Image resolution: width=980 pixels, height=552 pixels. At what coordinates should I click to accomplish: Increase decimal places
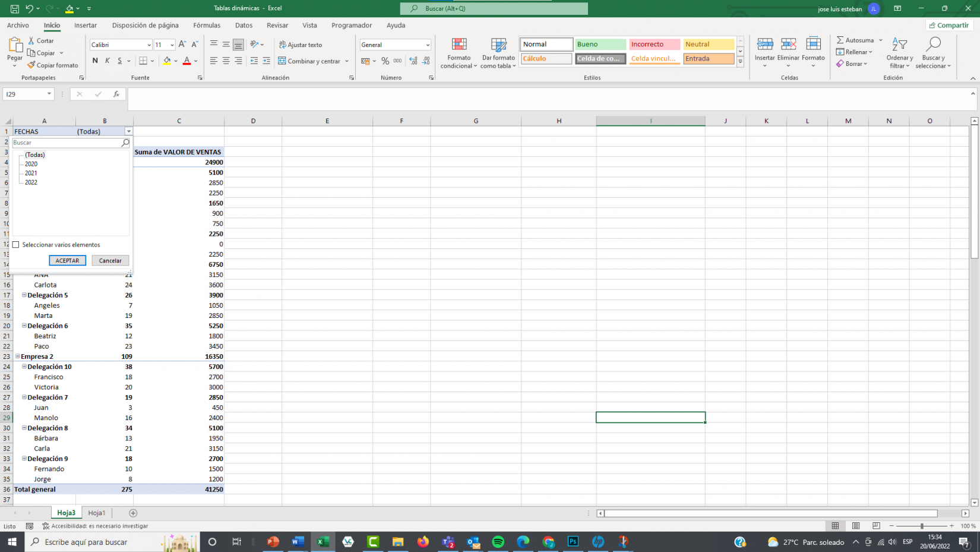pos(413,61)
